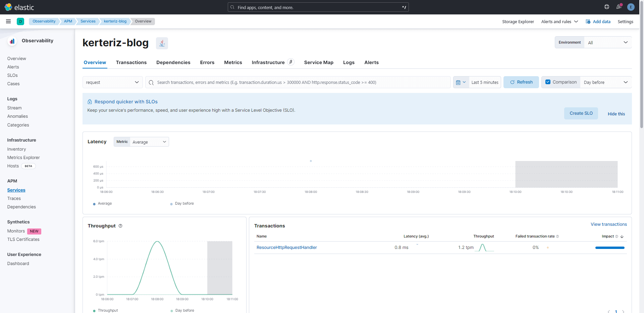Screen dimensions: 644x313
Task: Open the View transactions link
Action: tap(608, 224)
